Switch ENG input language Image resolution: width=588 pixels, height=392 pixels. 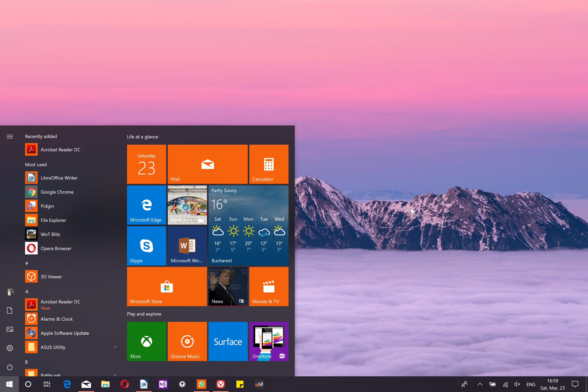(x=531, y=385)
